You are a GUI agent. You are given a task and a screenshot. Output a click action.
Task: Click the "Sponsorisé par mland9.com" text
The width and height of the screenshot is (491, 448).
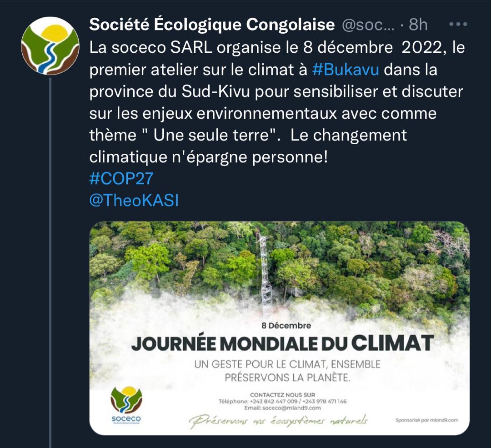427,420
